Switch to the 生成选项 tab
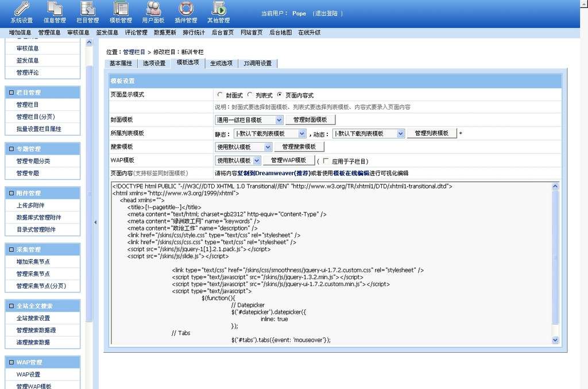 [221, 63]
